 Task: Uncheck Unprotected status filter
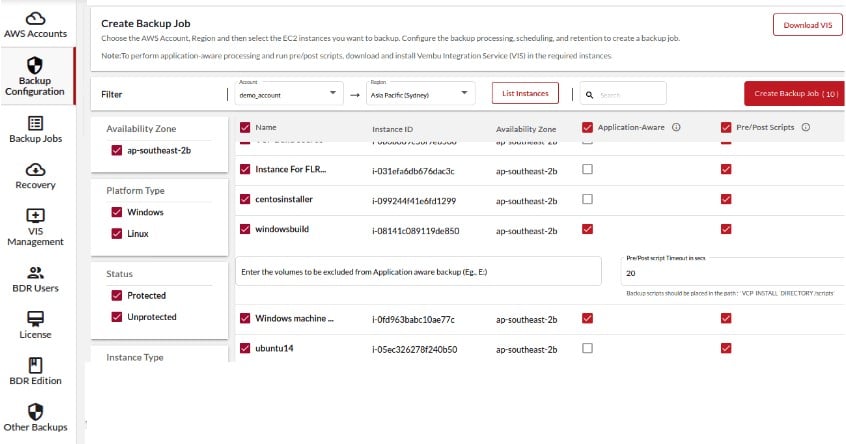117,317
